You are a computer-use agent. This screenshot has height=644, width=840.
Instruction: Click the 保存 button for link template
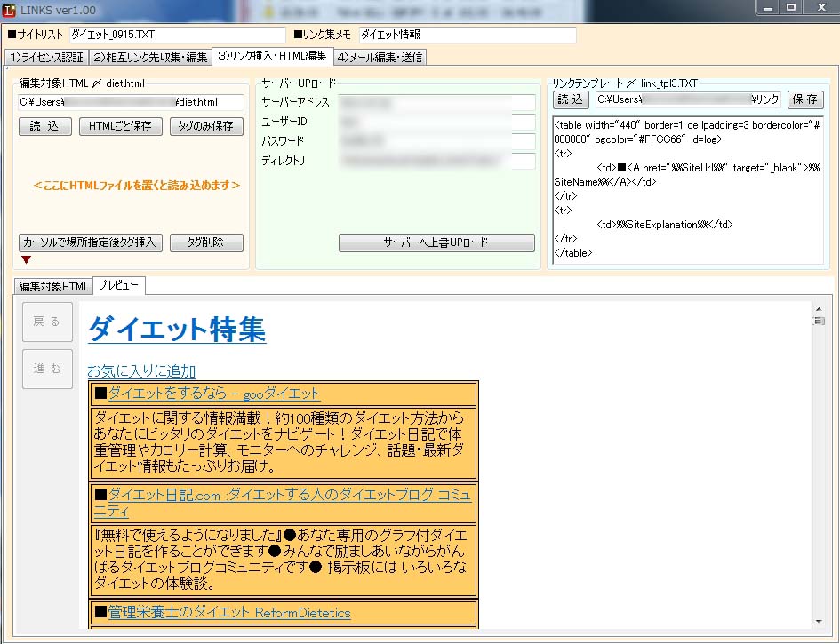coord(805,99)
